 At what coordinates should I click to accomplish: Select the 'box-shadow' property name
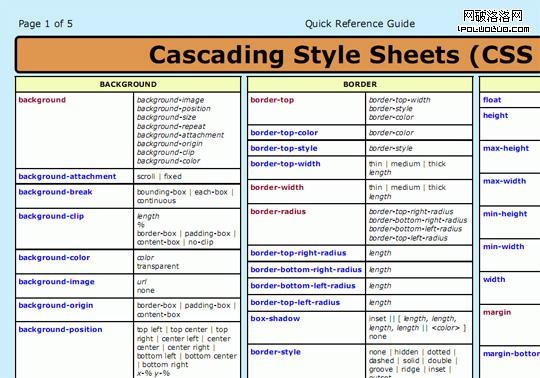pyautogui.click(x=275, y=318)
